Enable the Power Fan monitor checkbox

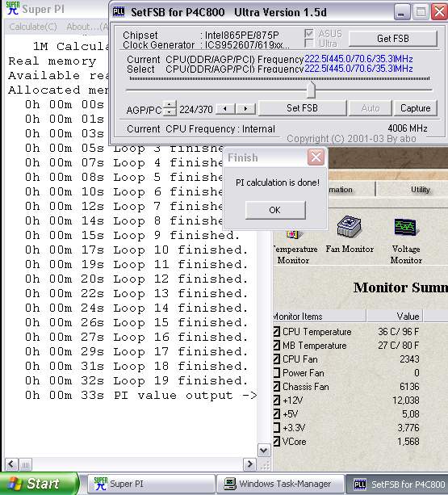[x=277, y=373]
